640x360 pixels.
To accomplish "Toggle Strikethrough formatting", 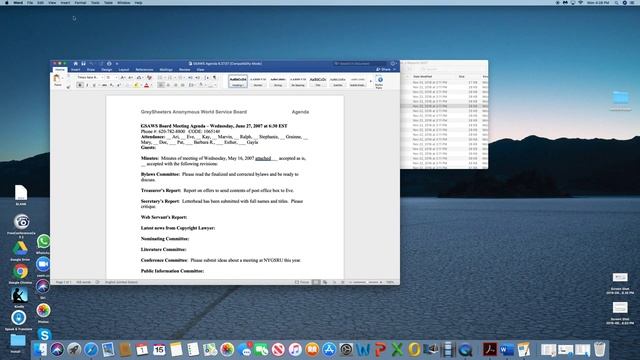I will click(104, 85).
